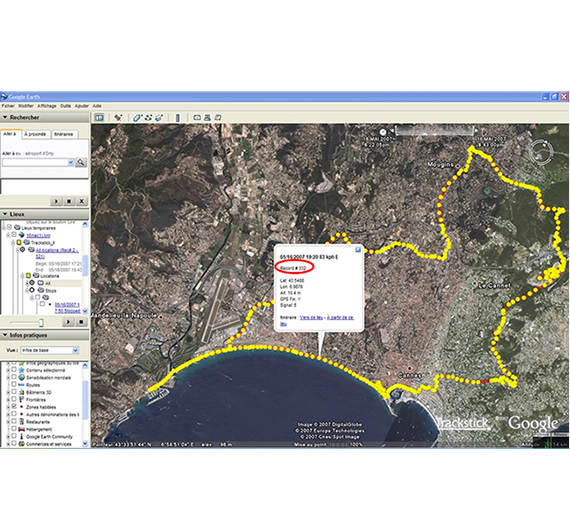
Task: Click the Routes layer icon
Action: (21, 385)
